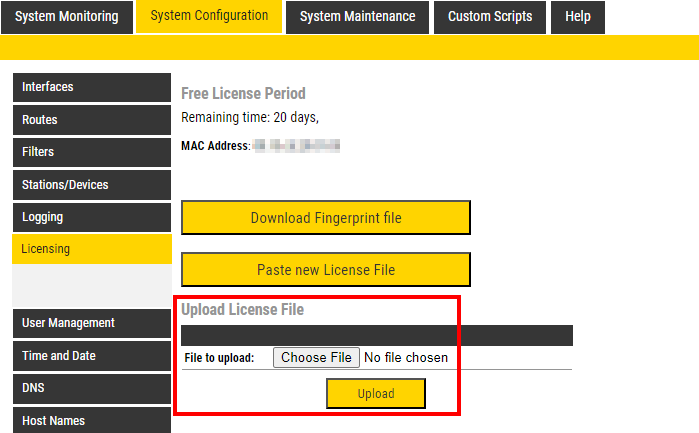The height and width of the screenshot is (433, 699).
Task: Open the System Monitoring tab
Action: click(67, 17)
